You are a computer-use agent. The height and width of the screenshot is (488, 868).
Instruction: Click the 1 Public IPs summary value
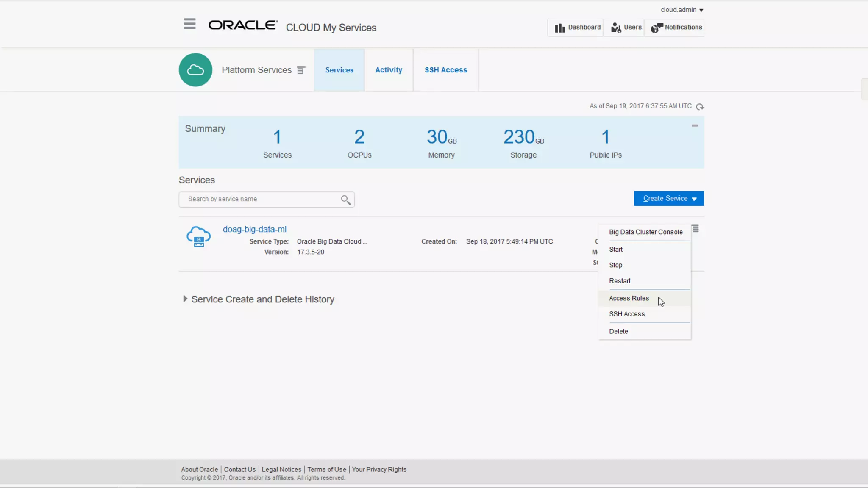(605, 137)
